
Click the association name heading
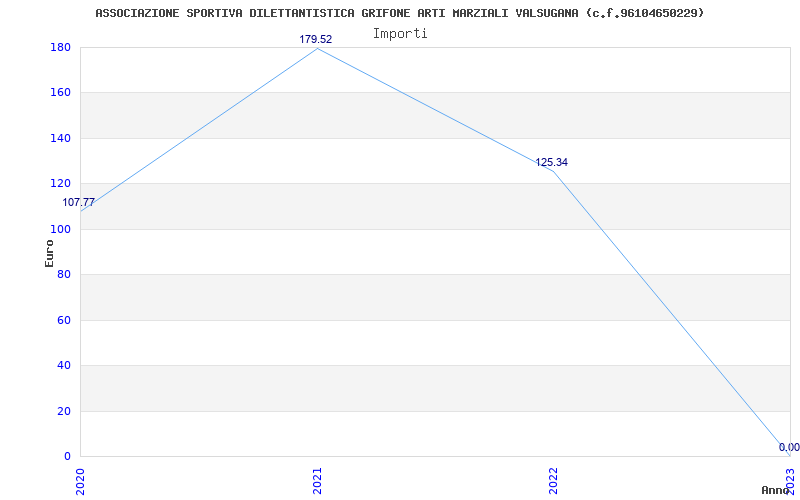click(400, 13)
